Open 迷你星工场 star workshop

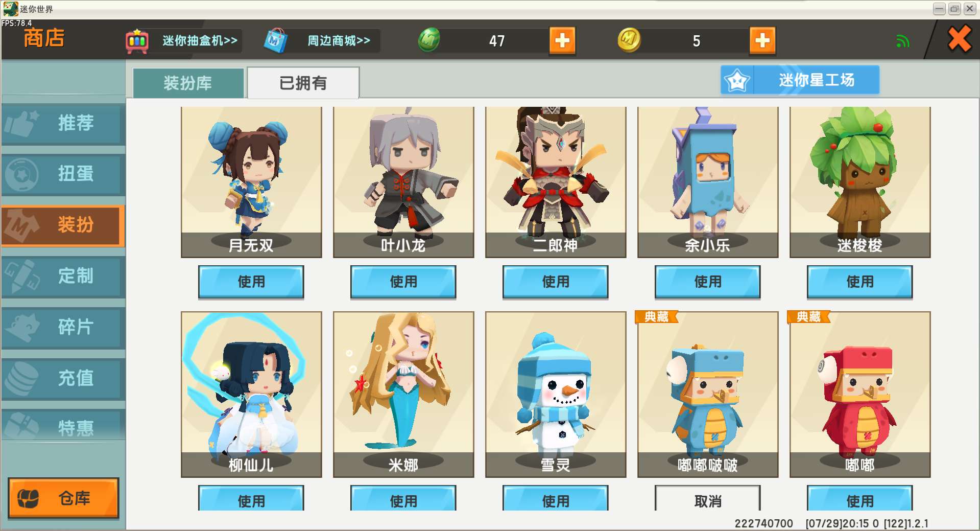tap(800, 80)
